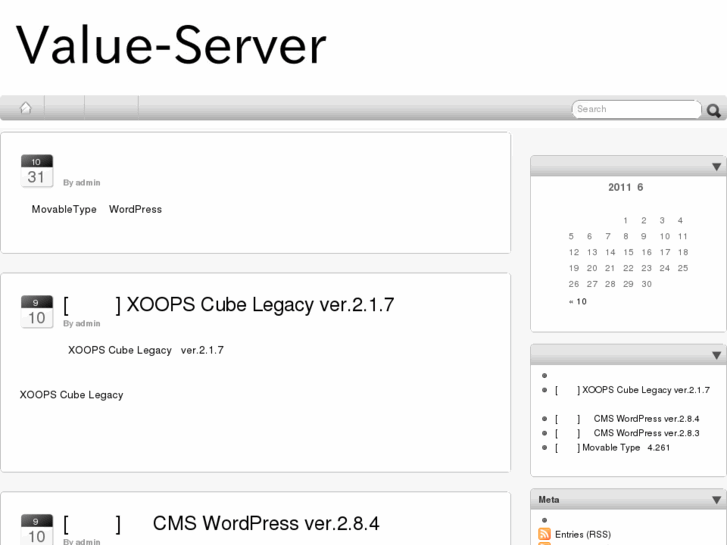Click the 10/31 date badge icon

(x=37, y=171)
